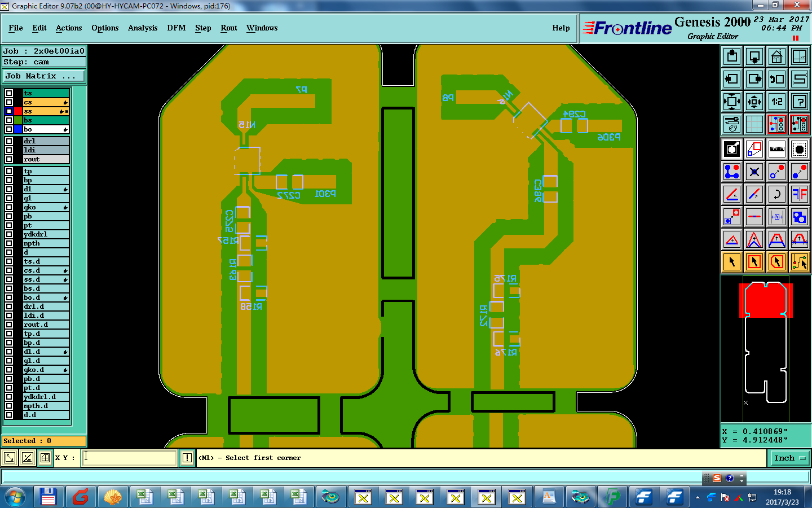
Task: Click the X Y coordinate input field
Action: pyautogui.click(x=130, y=458)
